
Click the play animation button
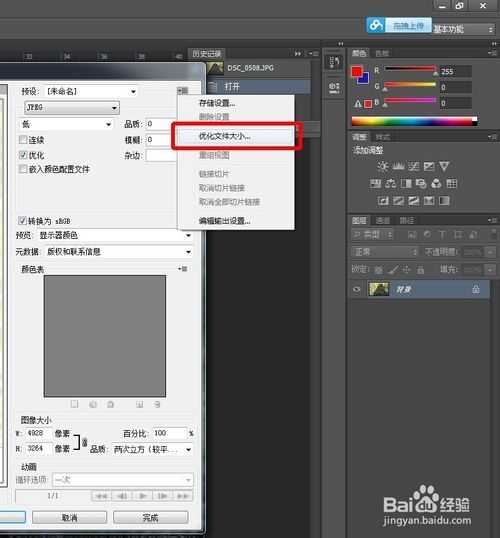pos(142,496)
